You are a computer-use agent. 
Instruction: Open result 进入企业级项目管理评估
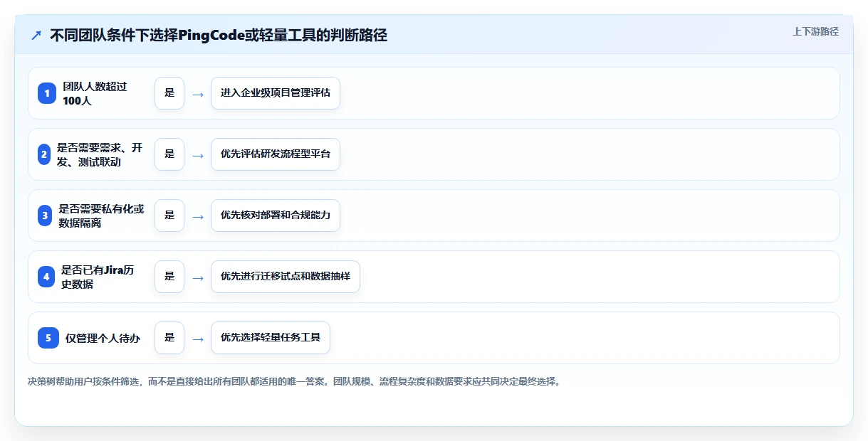point(276,93)
